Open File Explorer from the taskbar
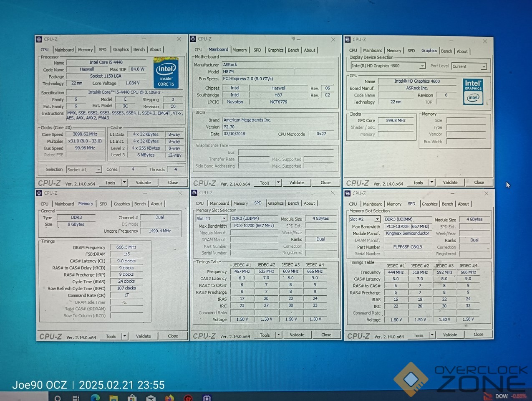 114,398
